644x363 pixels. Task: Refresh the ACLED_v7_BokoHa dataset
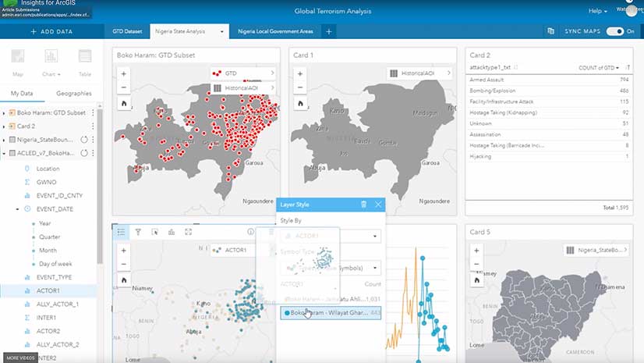pos(84,153)
